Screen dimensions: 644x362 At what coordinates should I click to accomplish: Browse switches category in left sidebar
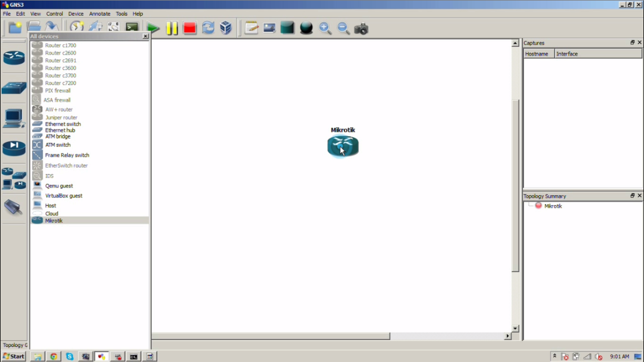click(14, 87)
